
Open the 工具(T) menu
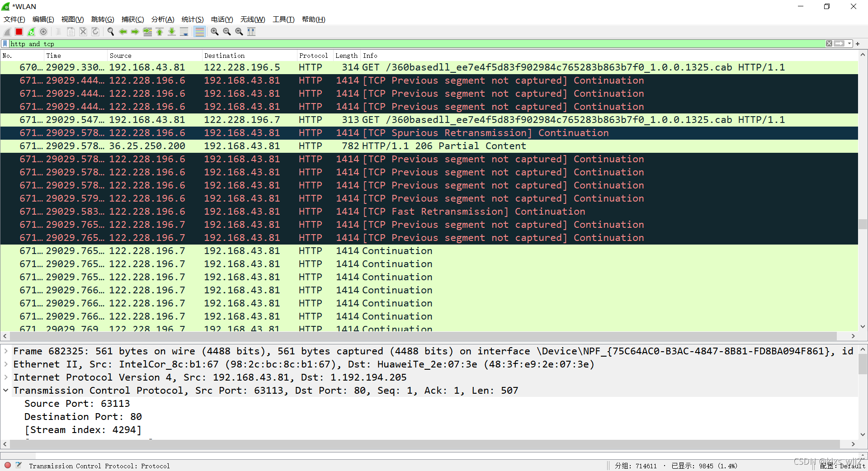point(283,19)
